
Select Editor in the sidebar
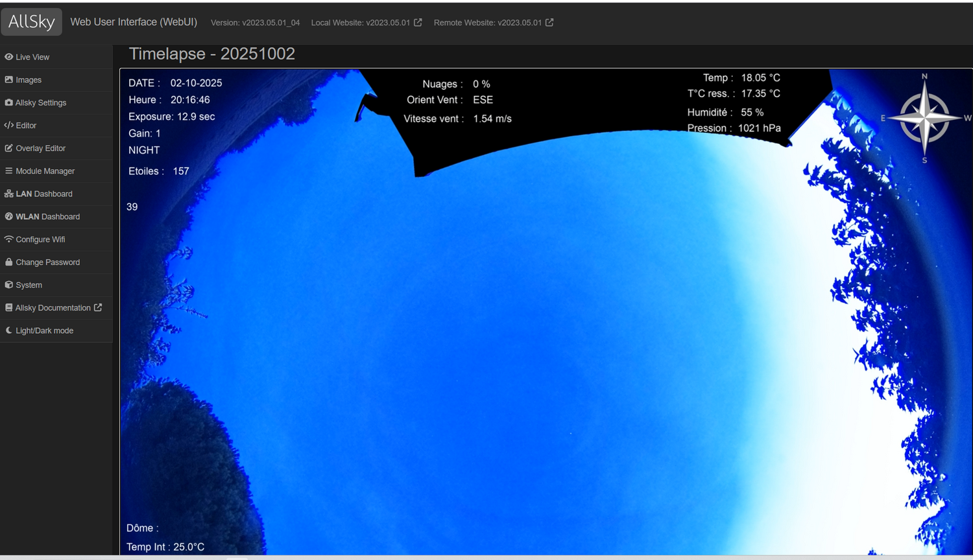click(x=56, y=125)
